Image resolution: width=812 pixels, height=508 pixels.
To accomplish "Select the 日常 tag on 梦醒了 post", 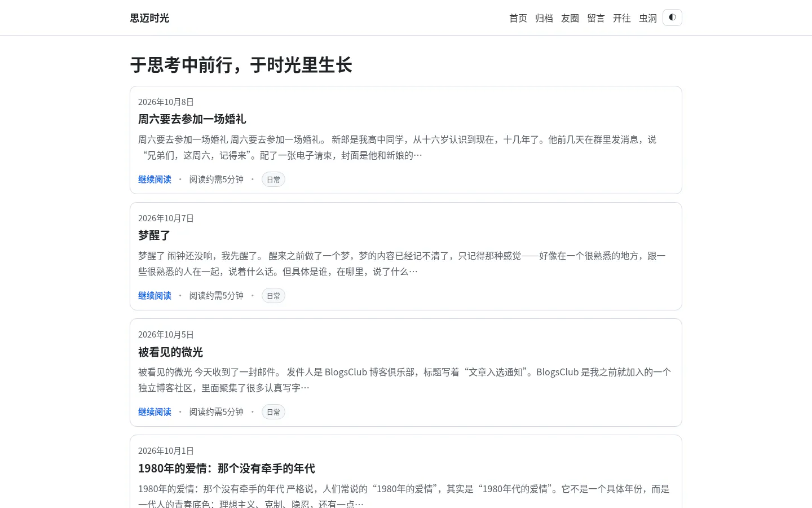I will 273,296.
